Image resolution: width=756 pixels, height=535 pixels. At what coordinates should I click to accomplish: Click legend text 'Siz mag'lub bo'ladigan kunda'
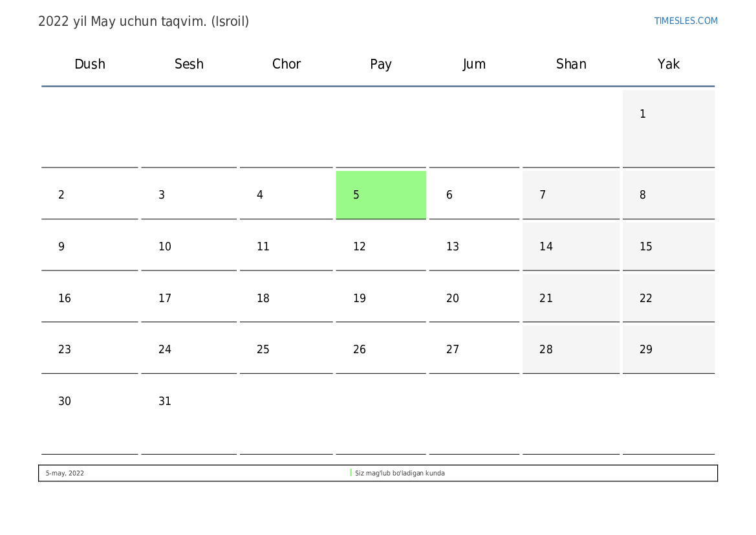400,474
